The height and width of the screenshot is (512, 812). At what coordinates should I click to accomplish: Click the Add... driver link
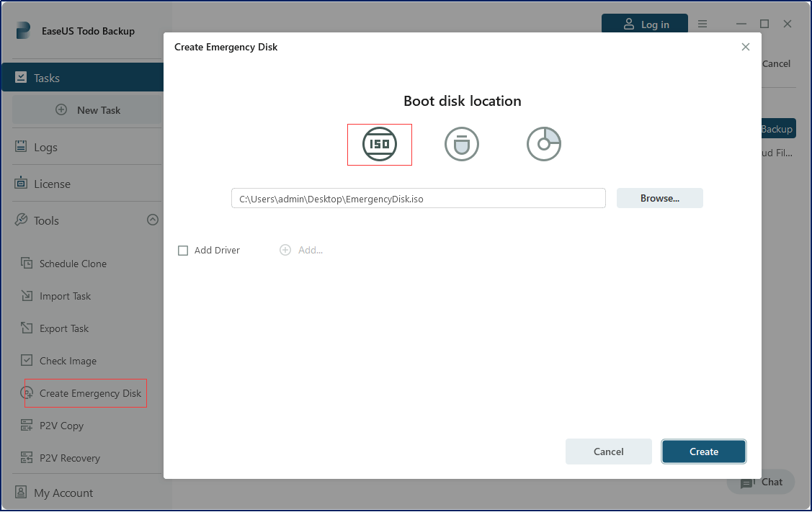[311, 250]
